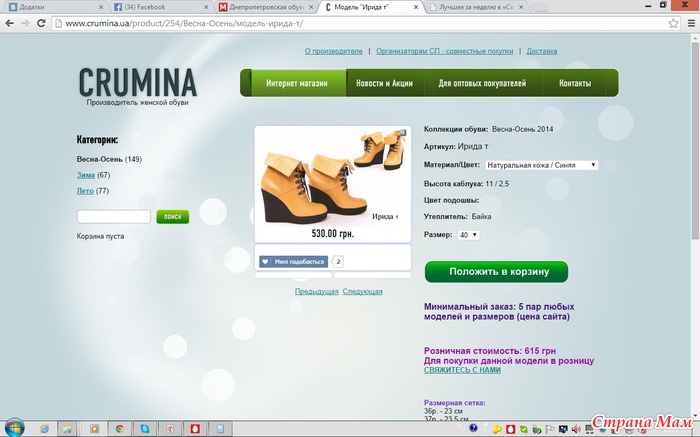The height and width of the screenshot is (437, 700).
Task: Switch to the Facebook tab
Action: pos(161,7)
